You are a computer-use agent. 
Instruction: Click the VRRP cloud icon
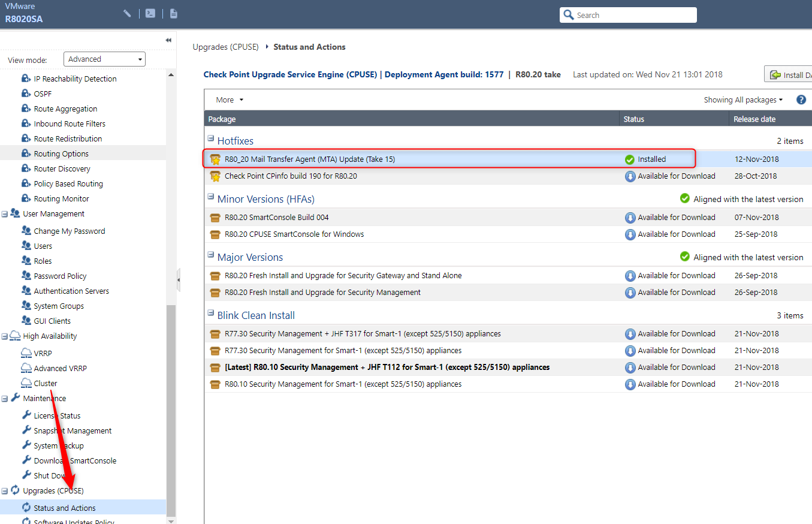point(26,353)
